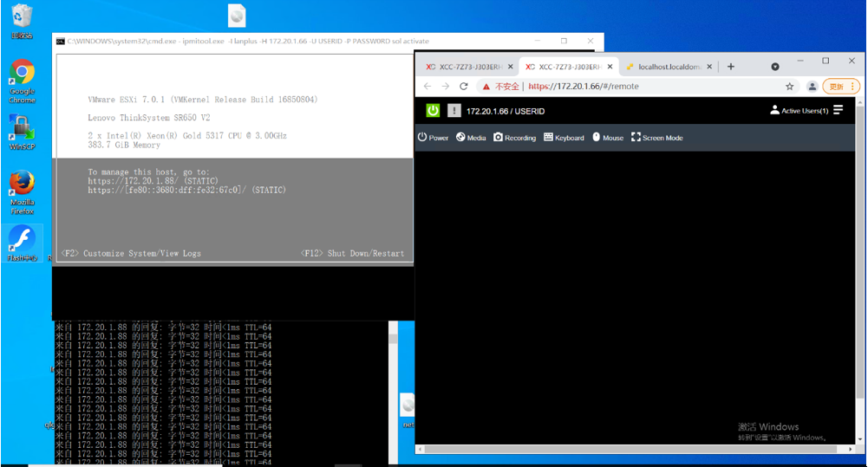The height and width of the screenshot is (467, 868).
Task: Close the localhost.localdomain tab
Action: click(x=709, y=67)
